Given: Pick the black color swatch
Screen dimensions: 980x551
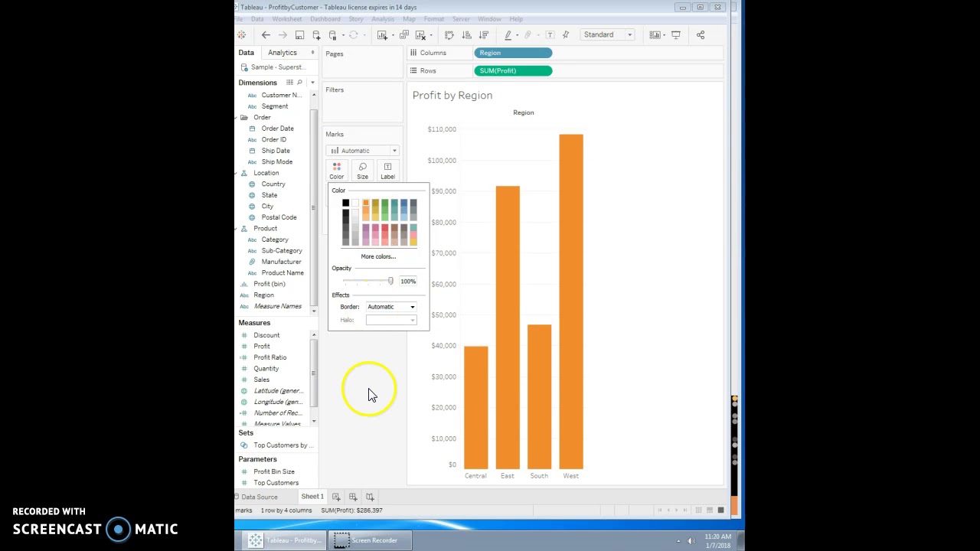Looking at the screenshot, I should (x=345, y=203).
